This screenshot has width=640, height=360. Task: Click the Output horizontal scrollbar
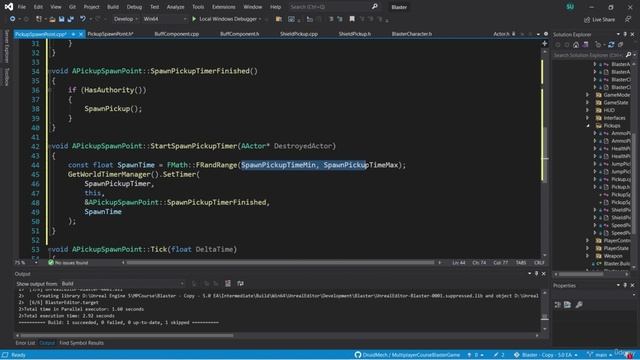click(x=127, y=336)
